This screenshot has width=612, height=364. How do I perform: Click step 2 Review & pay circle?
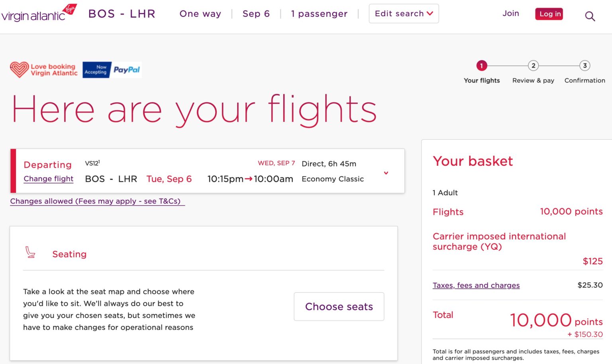tap(533, 66)
